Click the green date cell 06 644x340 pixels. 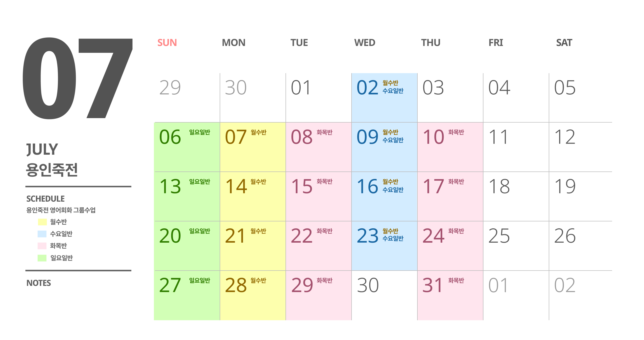(187, 147)
